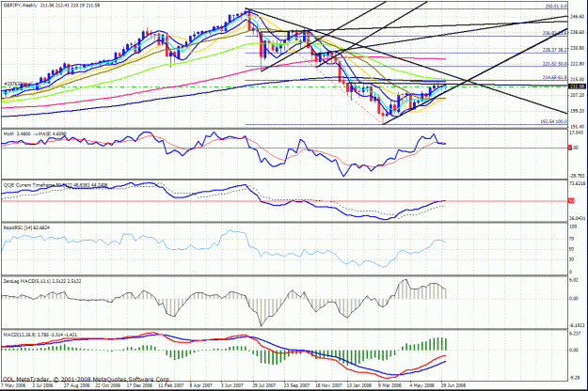Click the RapidRSI 30 level label
The height and width of the screenshot is (391, 588).
point(572,259)
